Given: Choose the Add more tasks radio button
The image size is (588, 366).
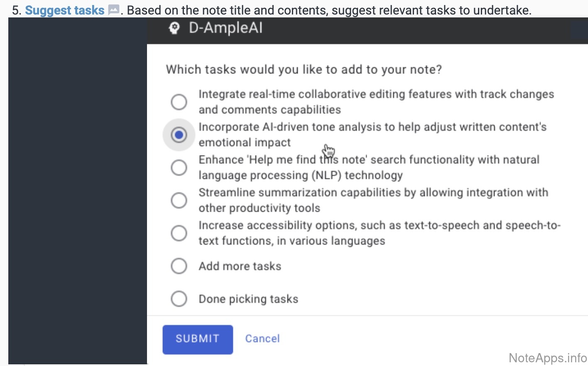Looking at the screenshot, I should pos(179,266).
